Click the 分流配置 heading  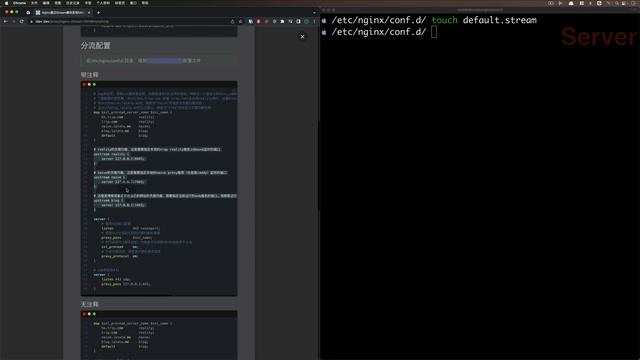(x=96, y=46)
